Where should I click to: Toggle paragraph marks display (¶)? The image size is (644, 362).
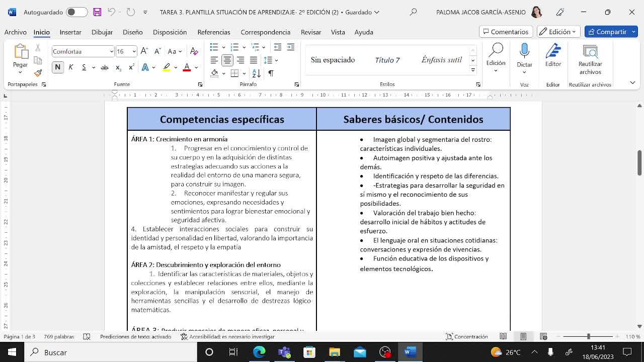pyautogui.click(x=271, y=73)
